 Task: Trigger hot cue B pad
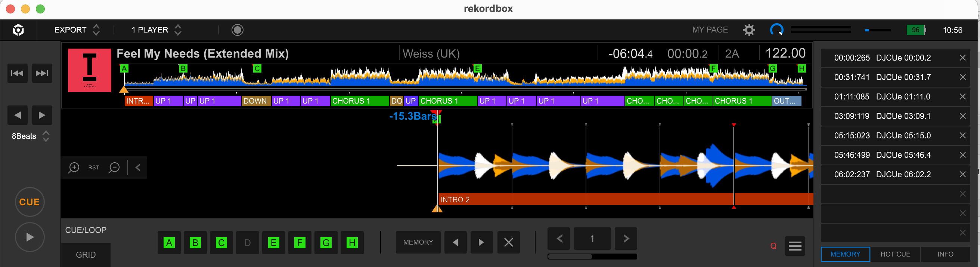tap(195, 243)
